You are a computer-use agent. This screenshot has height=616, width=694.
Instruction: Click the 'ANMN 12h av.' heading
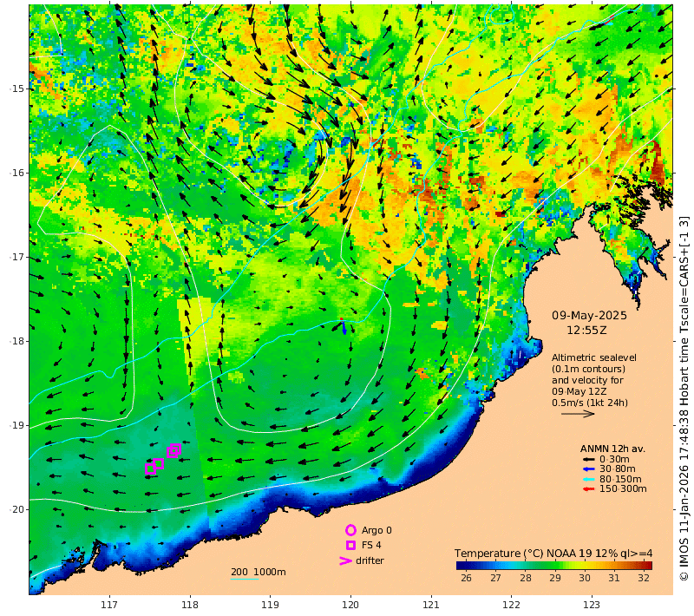pos(612,449)
